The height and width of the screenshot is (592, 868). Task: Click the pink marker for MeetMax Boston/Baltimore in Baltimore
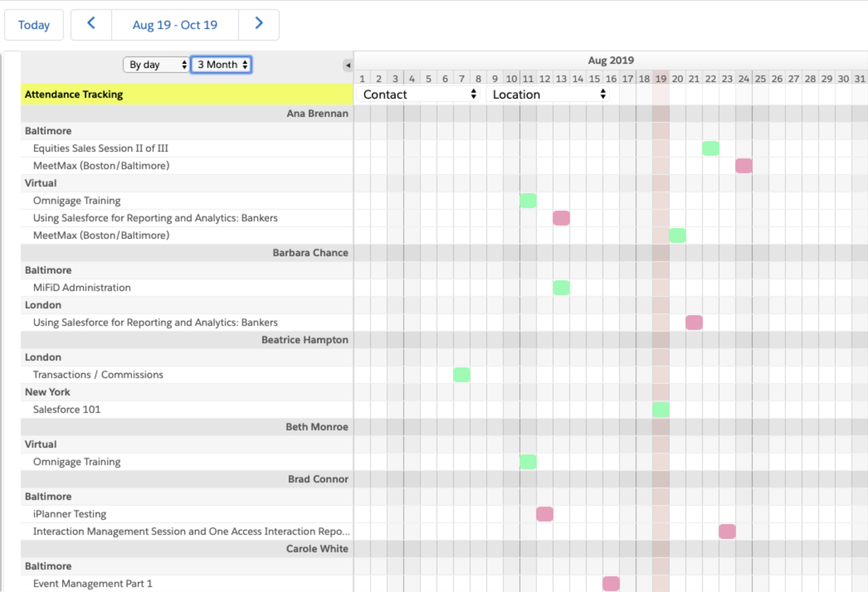coord(744,165)
